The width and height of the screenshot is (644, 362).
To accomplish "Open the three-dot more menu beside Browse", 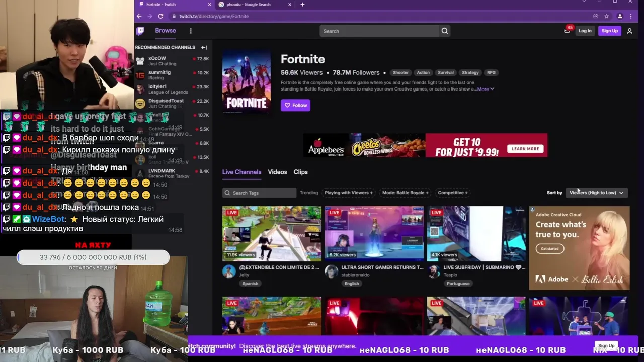I will coord(191,31).
